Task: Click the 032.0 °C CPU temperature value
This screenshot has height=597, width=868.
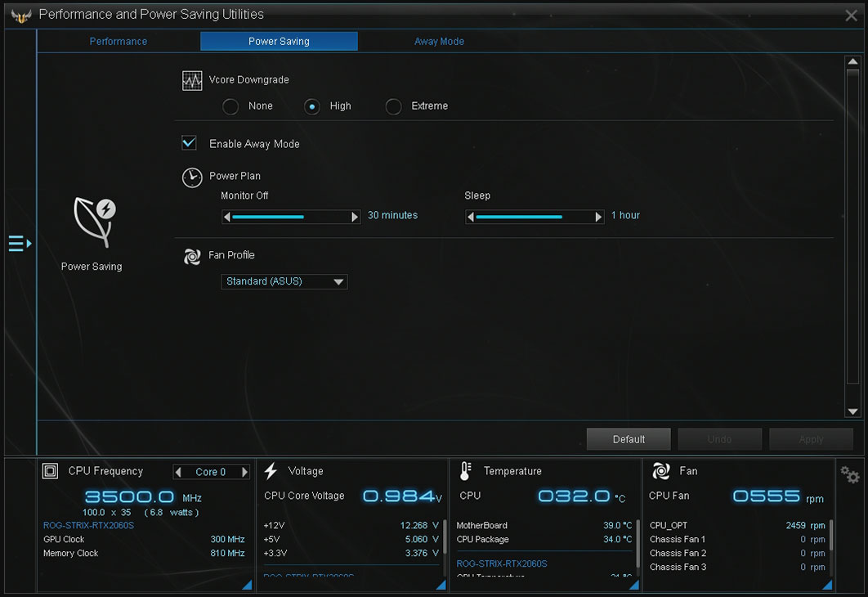Action: pos(582,496)
